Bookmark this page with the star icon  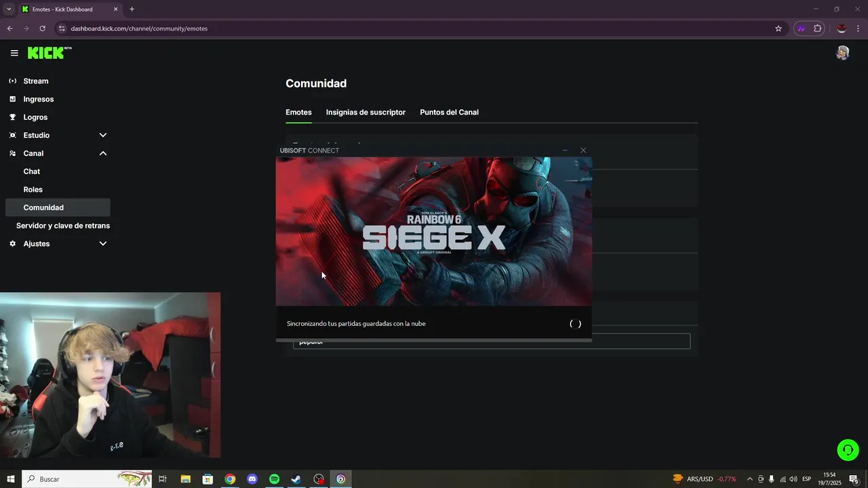778,28
